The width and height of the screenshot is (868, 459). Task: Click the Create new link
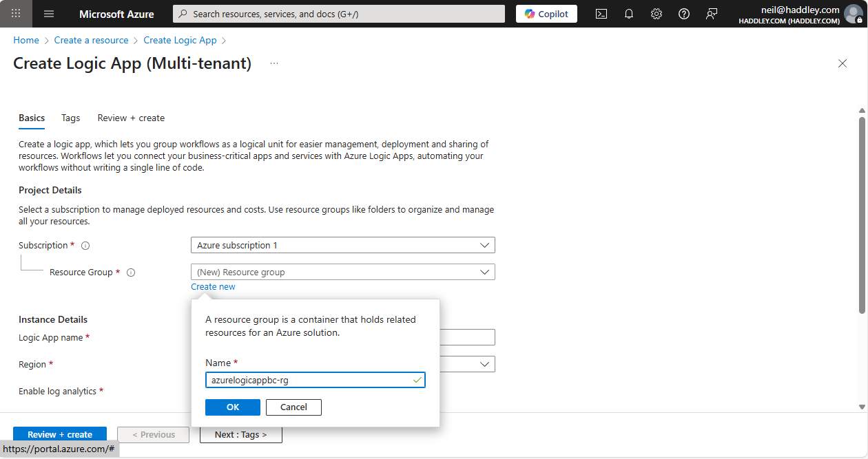(213, 287)
